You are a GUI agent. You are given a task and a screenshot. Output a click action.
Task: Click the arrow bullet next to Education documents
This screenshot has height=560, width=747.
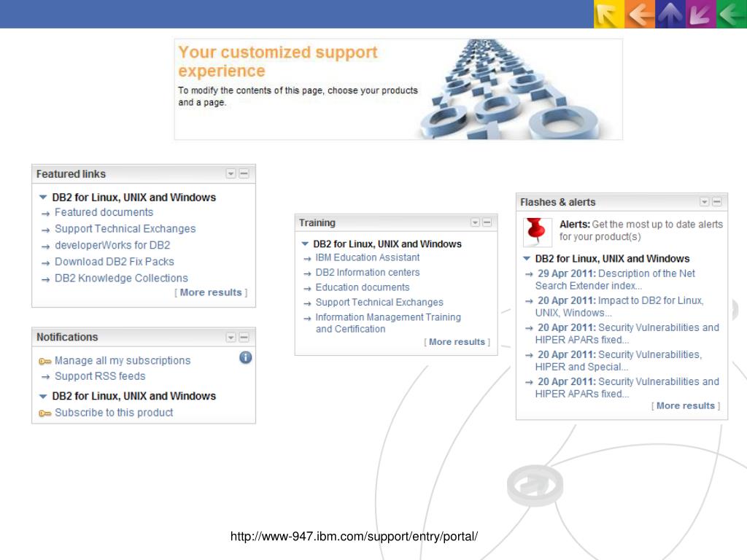(307, 289)
